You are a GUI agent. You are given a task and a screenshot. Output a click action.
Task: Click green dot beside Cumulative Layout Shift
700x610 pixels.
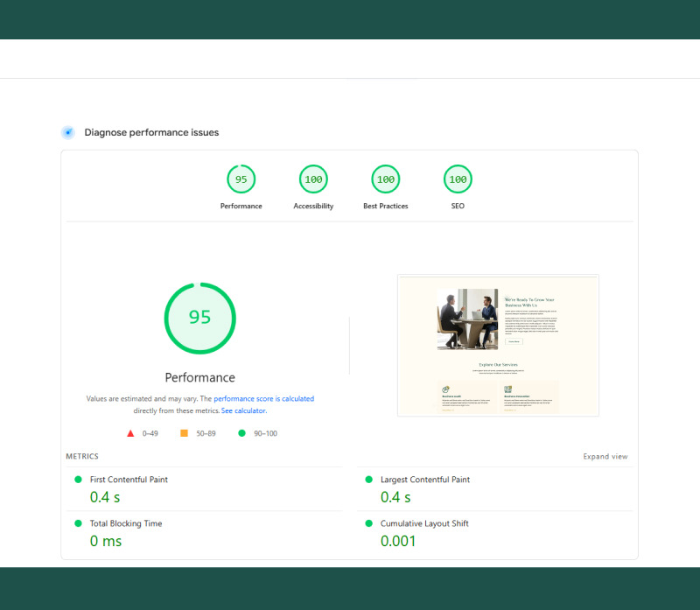click(368, 523)
